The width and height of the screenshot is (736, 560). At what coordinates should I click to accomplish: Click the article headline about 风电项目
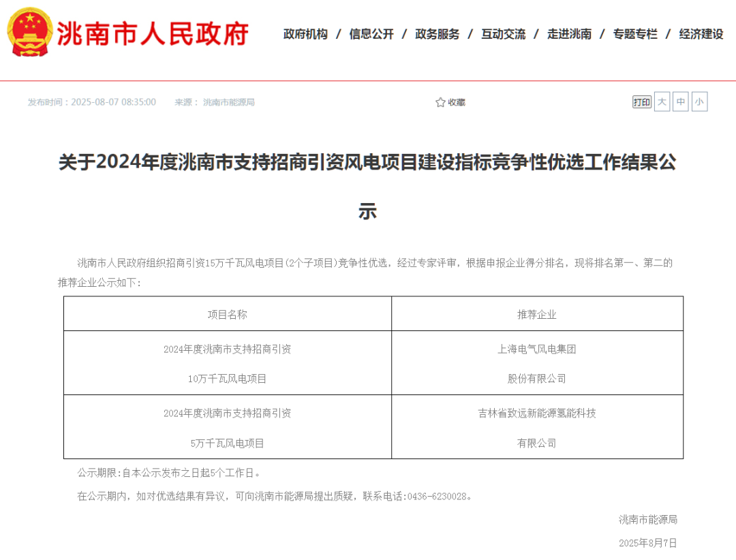(x=367, y=164)
